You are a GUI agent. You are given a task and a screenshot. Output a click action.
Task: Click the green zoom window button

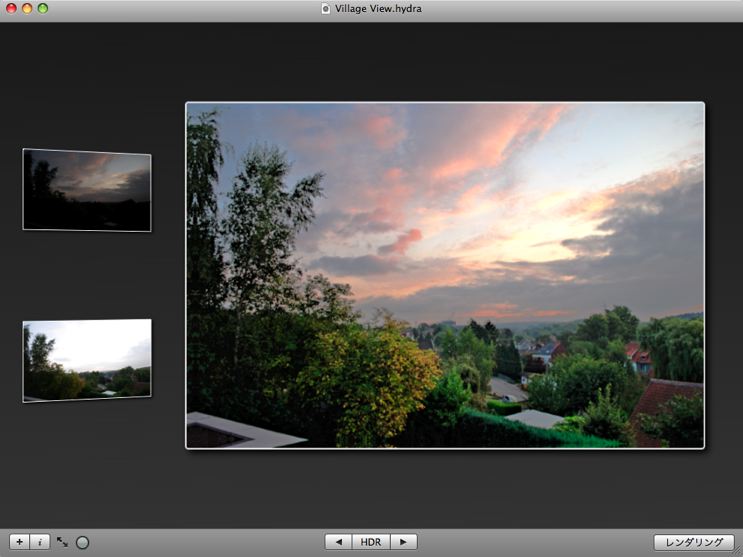pos(44,8)
